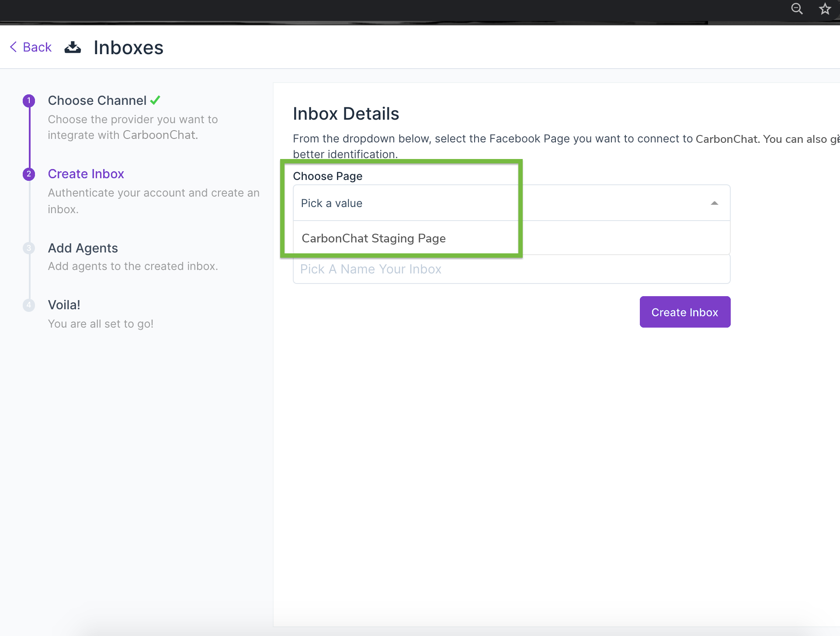Click the step 1 circle indicator
The image size is (840, 636).
[x=29, y=101]
